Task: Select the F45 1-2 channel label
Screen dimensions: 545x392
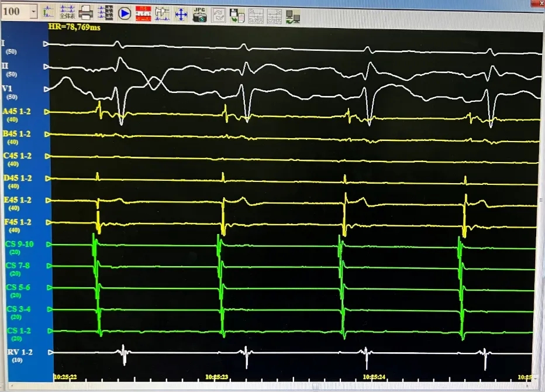Action: pos(18,222)
